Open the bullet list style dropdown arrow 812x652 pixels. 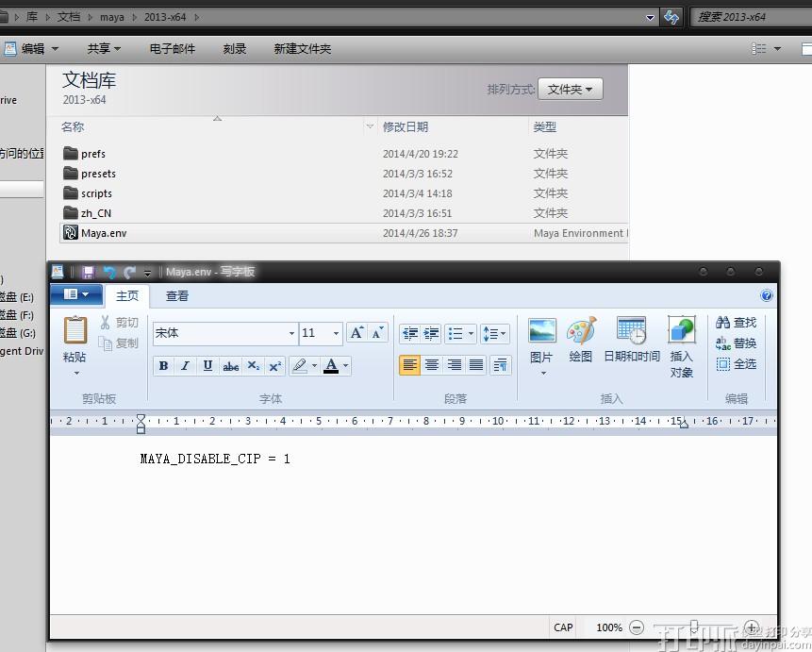[471, 333]
